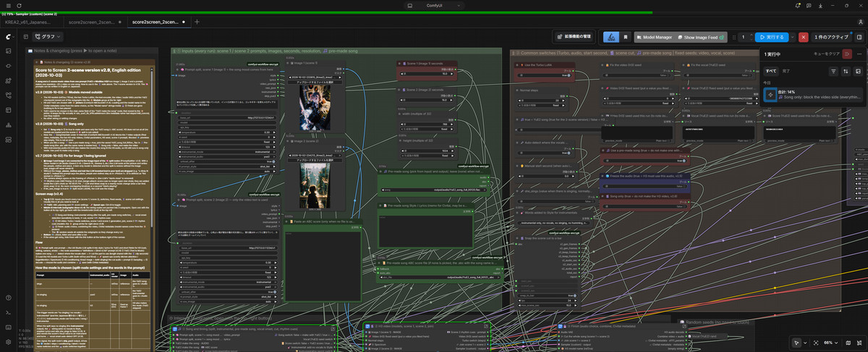Screen dimensions: 868x352
Task: Open ComfyUI logo menu in sidebar
Action: click(x=9, y=36)
